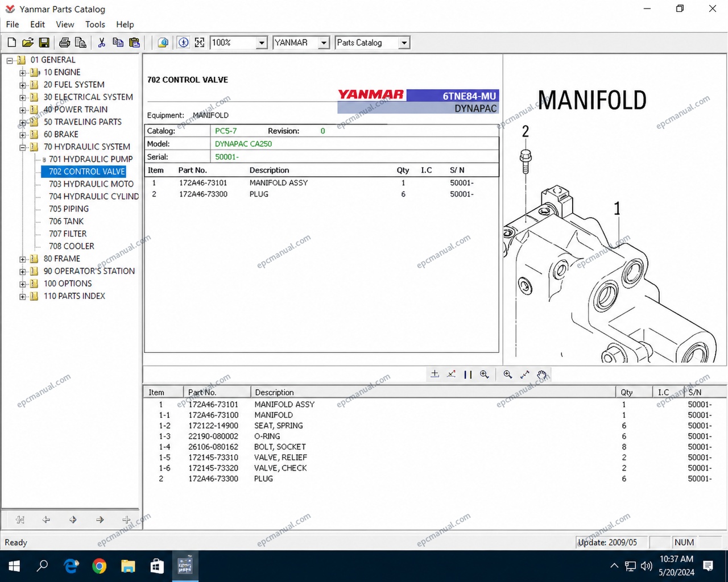
Task: Expand the 10 ENGINE tree node
Action: click(23, 72)
